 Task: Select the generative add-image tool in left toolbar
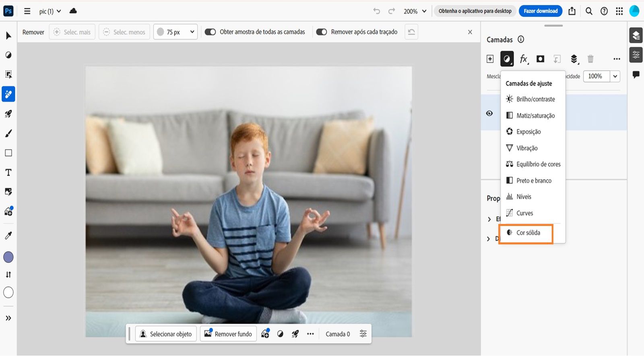[8, 211]
